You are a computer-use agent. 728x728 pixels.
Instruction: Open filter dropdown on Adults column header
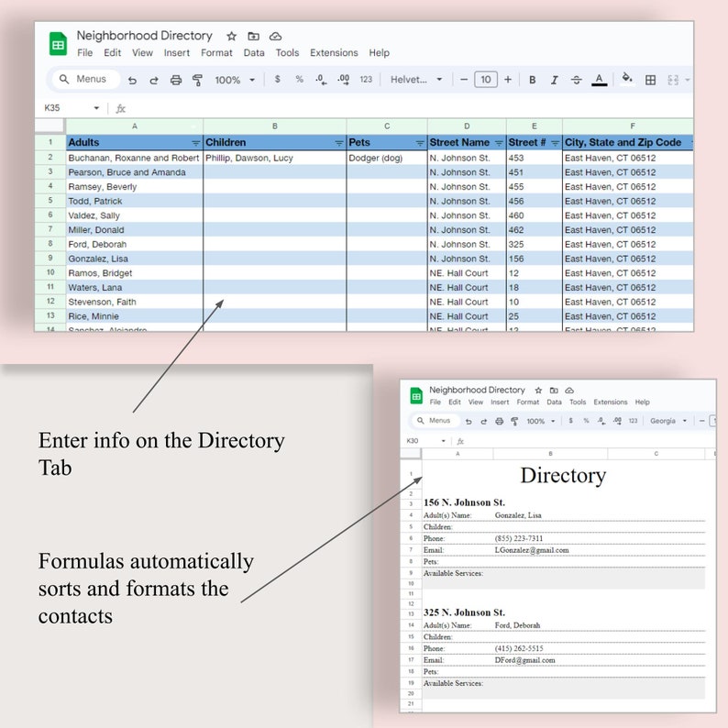point(195,143)
